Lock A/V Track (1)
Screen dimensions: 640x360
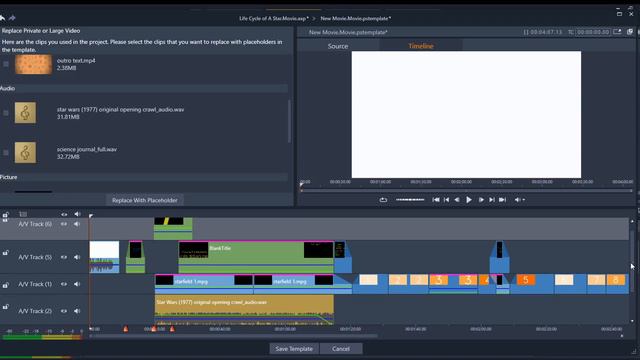[x=5, y=284]
